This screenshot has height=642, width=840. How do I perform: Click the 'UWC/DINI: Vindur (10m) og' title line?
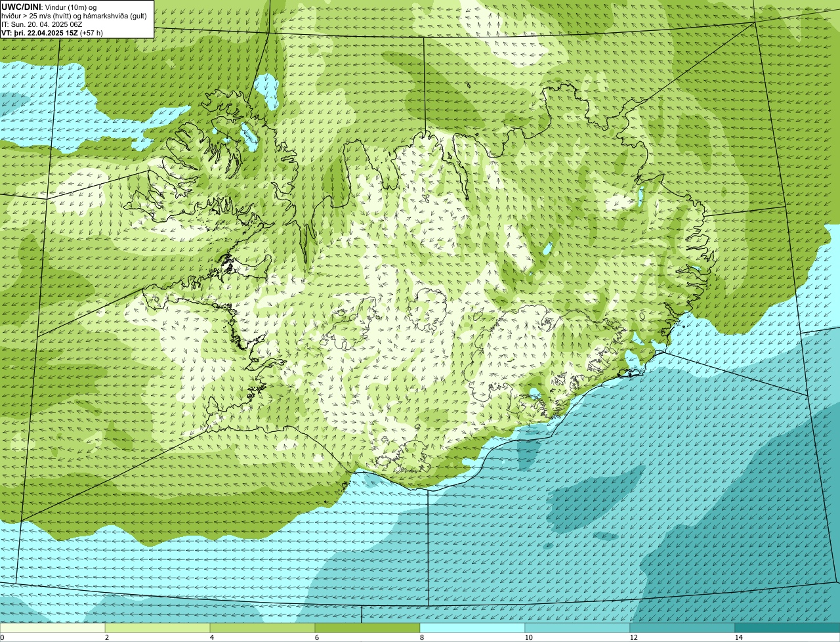pos(49,7)
